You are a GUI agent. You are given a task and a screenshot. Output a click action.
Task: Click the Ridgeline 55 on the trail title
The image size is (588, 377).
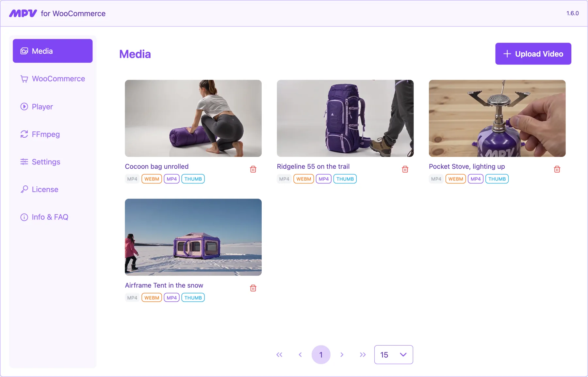pyautogui.click(x=313, y=166)
